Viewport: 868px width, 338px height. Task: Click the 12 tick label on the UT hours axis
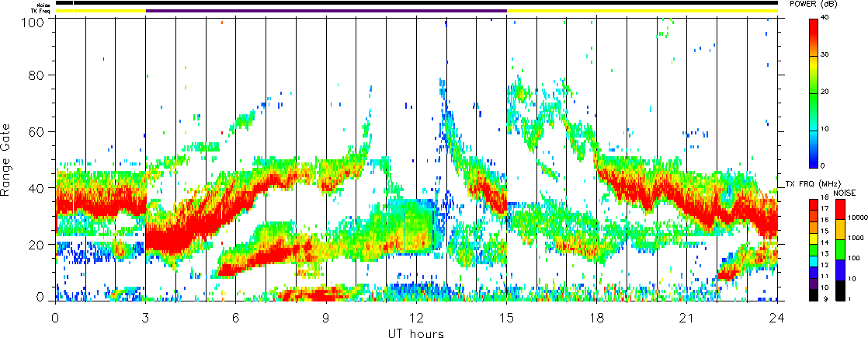(x=416, y=318)
